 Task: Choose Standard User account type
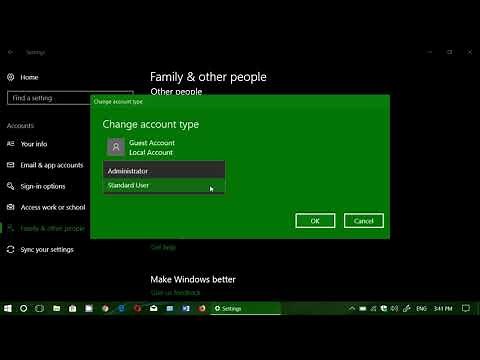click(x=164, y=185)
